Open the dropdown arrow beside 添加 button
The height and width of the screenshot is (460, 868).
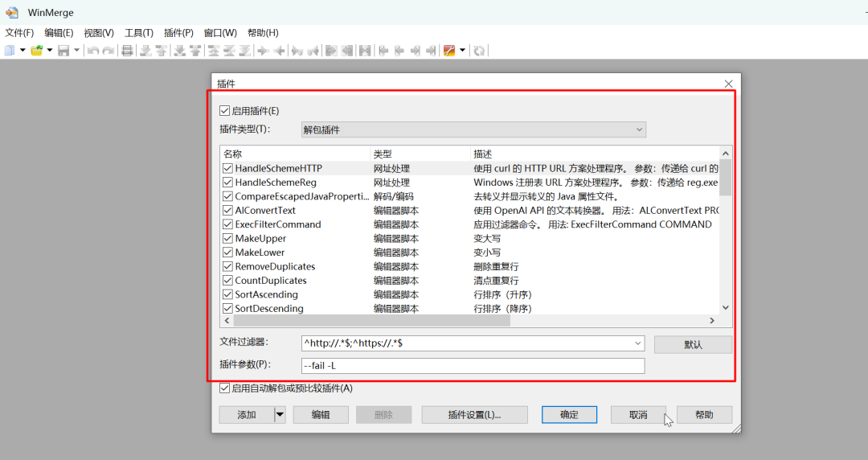[280, 414]
